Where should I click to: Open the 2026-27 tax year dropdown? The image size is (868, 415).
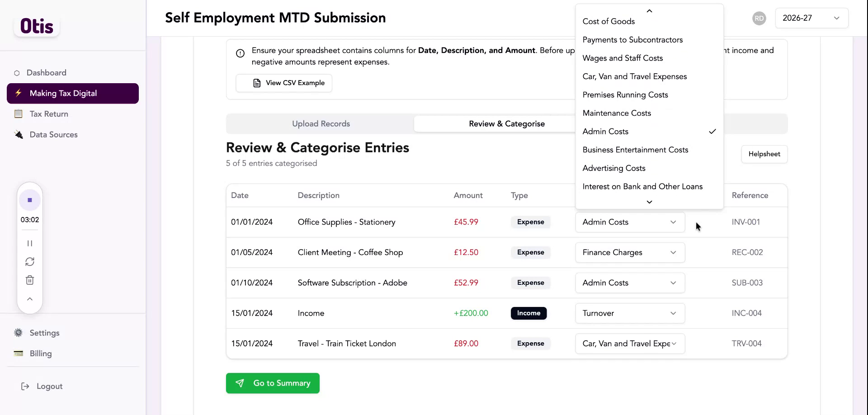click(x=811, y=18)
